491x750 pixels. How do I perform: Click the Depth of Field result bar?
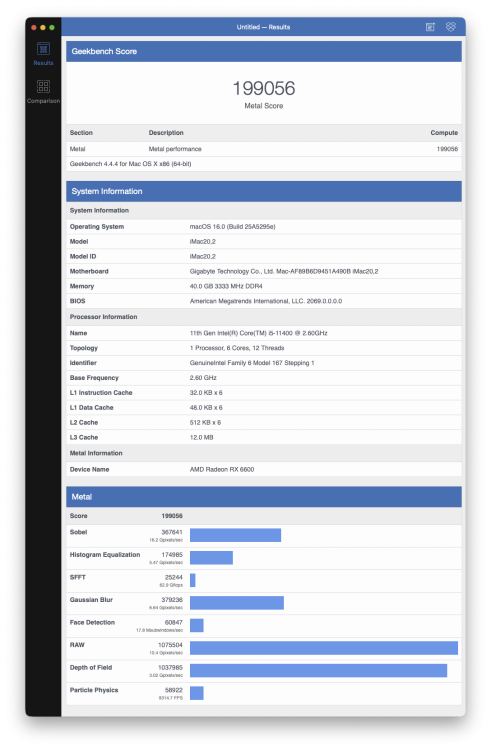point(318,671)
